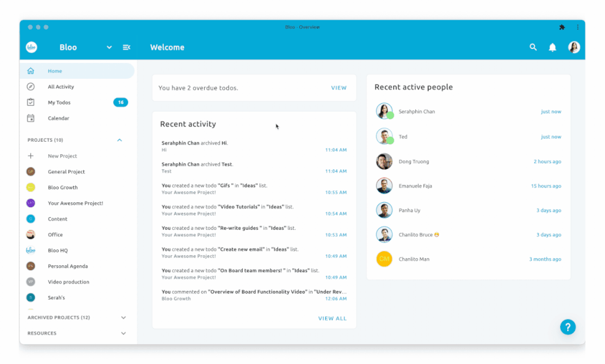
Task: Click the Bloo HQ logo icon
Action: pos(30,250)
